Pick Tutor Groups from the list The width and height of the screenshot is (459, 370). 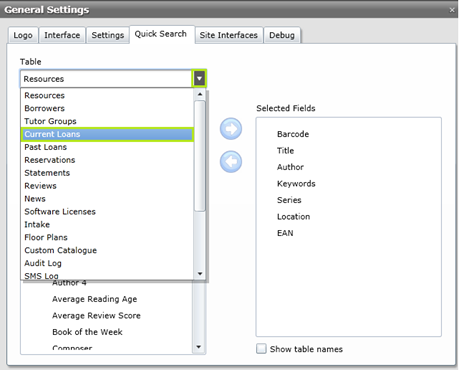pos(107,121)
